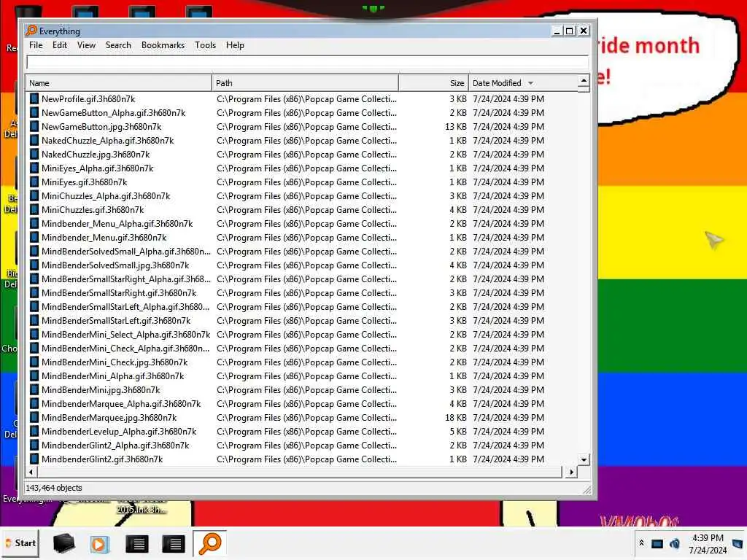This screenshot has height=560, width=747.
Task: Click the 5 KB size cell
Action: [x=458, y=432]
